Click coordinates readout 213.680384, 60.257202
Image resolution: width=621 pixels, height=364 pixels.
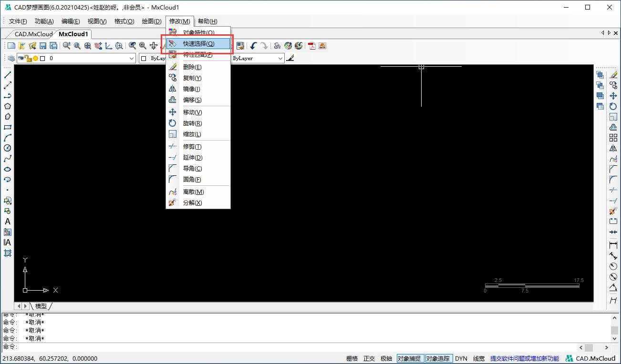pyautogui.click(x=50, y=359)
